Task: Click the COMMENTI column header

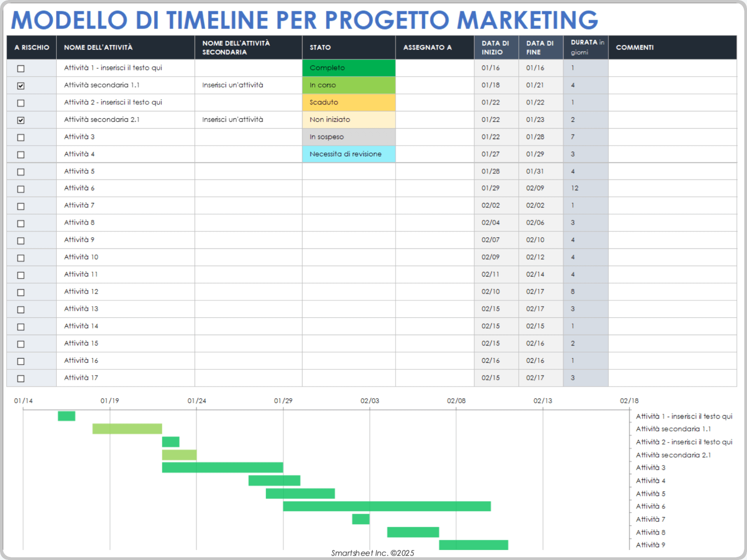Action: coord(672,47)
